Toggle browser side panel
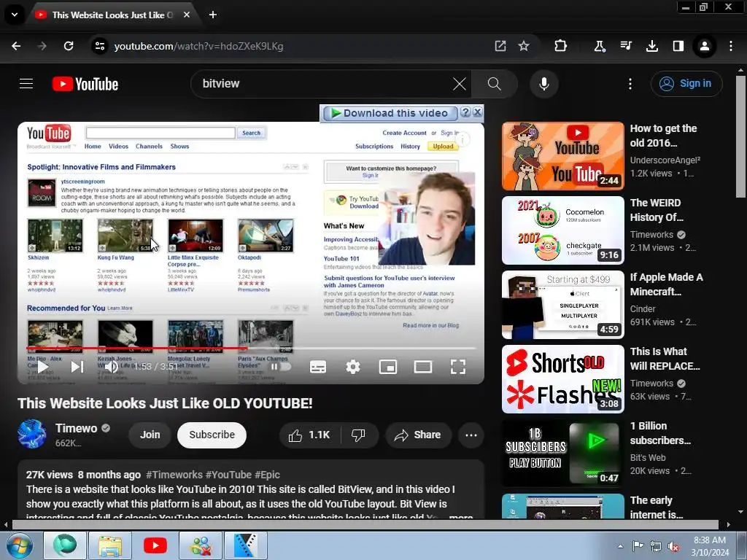This screenshot has width=747, height=560. pos(678,46)
